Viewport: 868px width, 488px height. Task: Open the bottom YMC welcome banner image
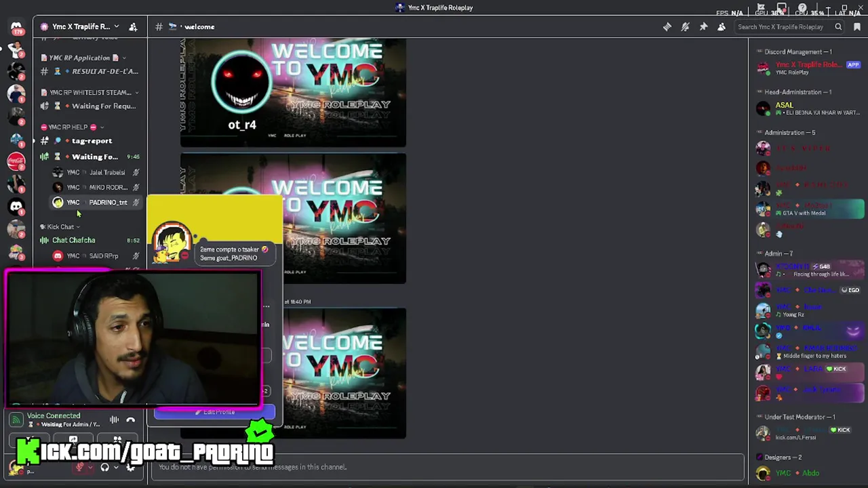coord(344,373)
